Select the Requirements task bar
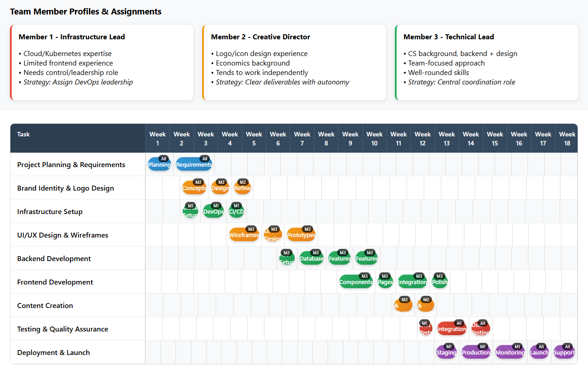Image resolution: width=588 pixels, height=383 pixels. click(x=194, y=164)
